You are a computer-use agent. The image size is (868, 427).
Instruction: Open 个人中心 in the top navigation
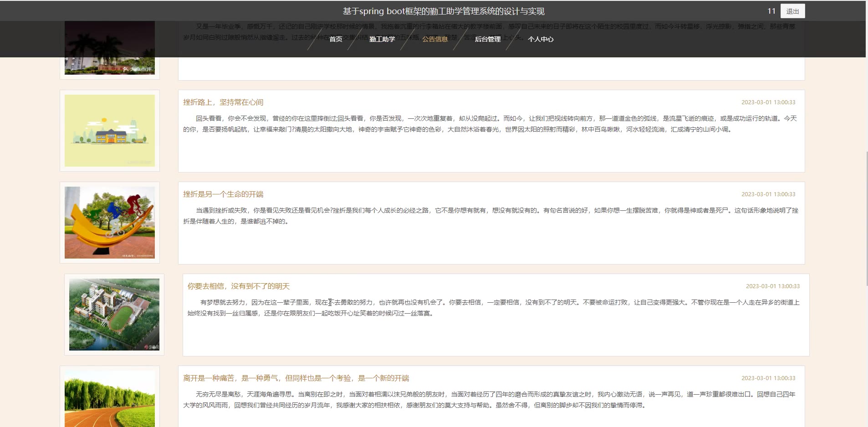[541, 39]
